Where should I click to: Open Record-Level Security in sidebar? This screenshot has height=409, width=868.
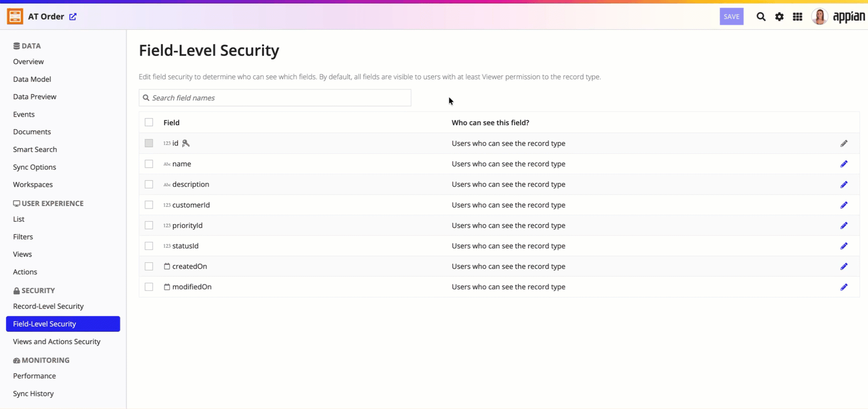pyautogui.click(x=48, y=306)
